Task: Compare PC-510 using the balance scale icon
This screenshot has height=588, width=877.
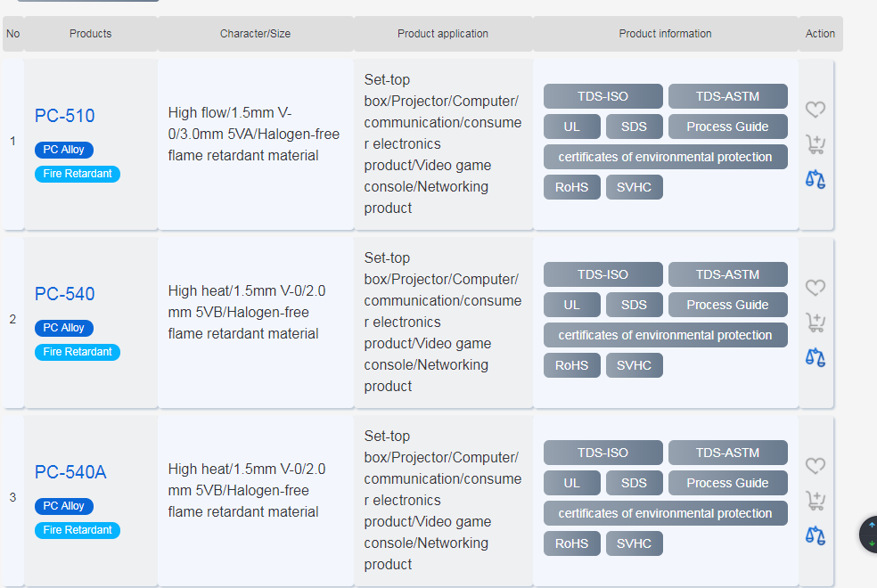Action: click(x=816, y=179)
